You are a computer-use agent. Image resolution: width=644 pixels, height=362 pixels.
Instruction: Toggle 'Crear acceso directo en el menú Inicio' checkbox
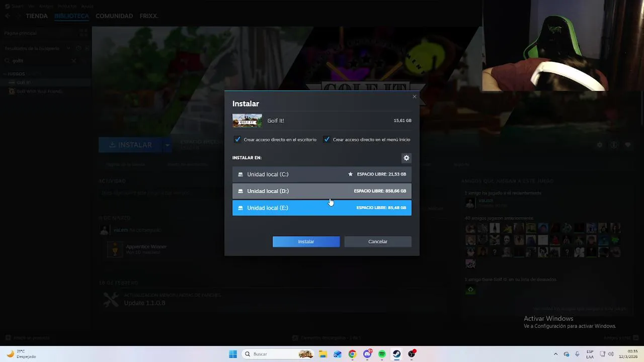(327, 139)
